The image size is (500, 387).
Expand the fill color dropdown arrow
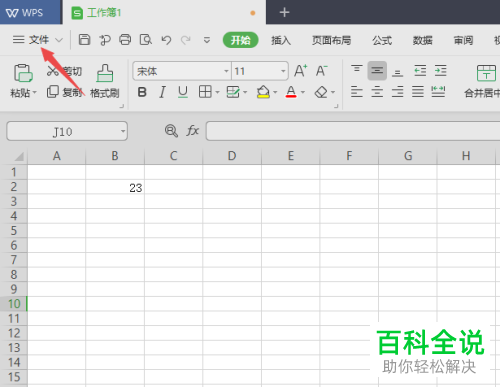pyautogui.click(x=275, y=92)
